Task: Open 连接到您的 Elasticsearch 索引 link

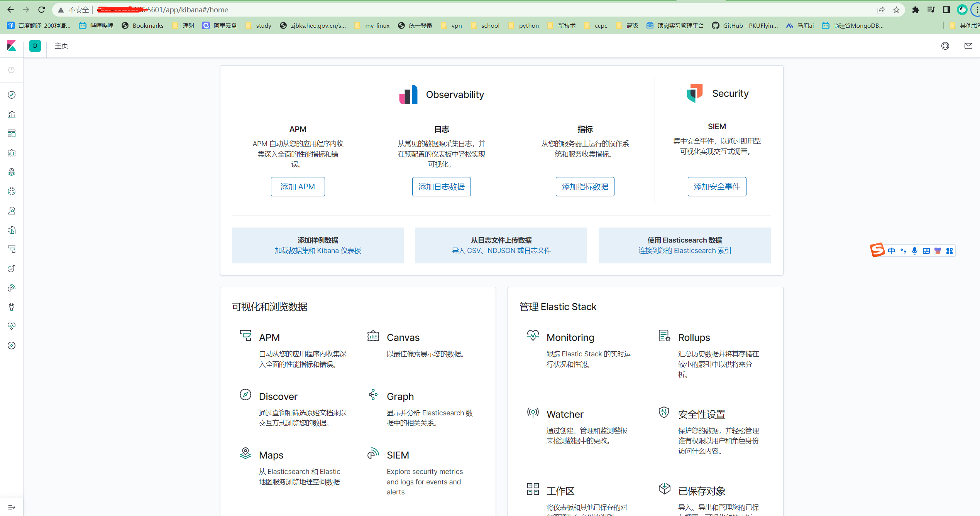Action: click(x=684, y=251)
